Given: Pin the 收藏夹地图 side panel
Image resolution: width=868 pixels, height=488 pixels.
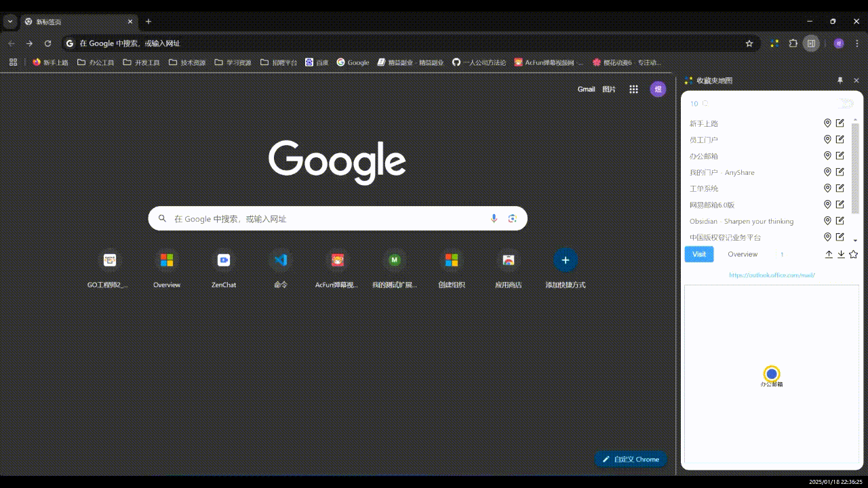Looking at the screenshot, I should [x=840, y=80].
